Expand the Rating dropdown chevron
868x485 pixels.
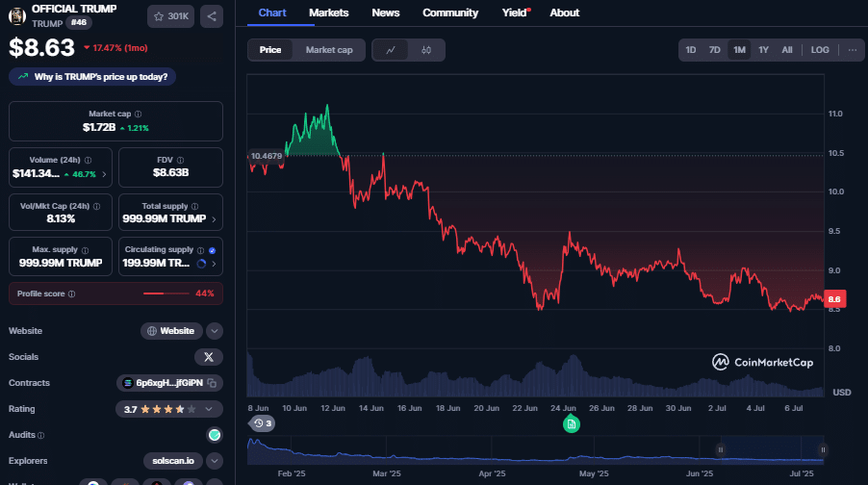(209, 409)
